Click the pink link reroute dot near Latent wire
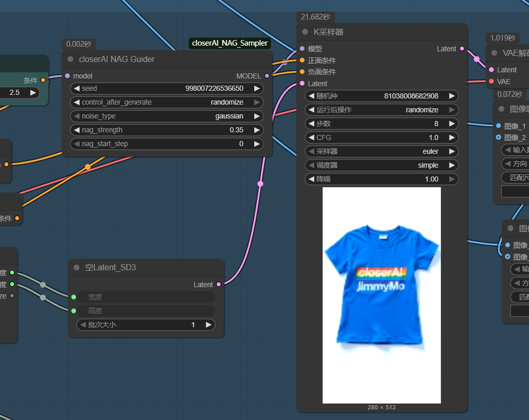Screen dimensions: 529x420 coord(260,184)
